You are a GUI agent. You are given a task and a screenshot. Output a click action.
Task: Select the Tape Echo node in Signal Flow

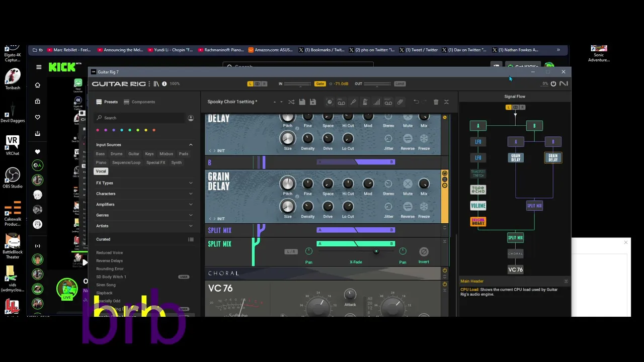[478, 190]
